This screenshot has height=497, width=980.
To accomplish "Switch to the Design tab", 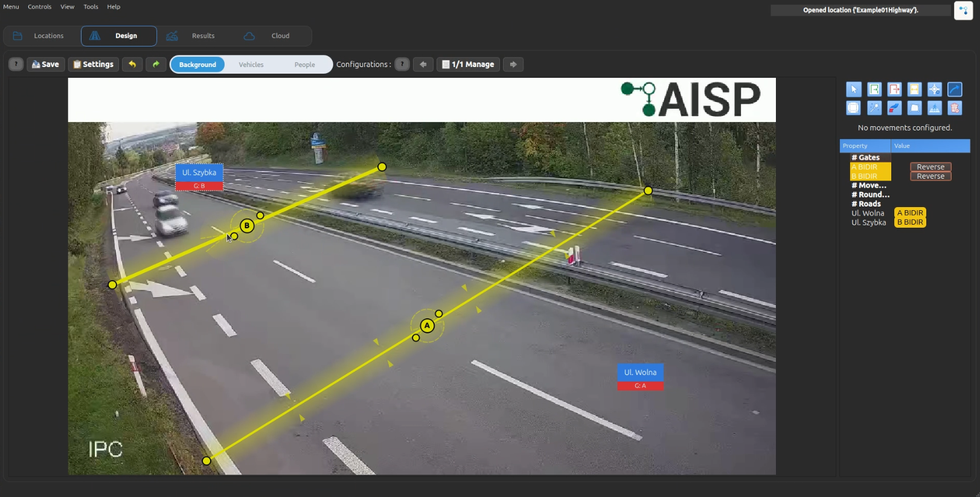I will 119,36.
